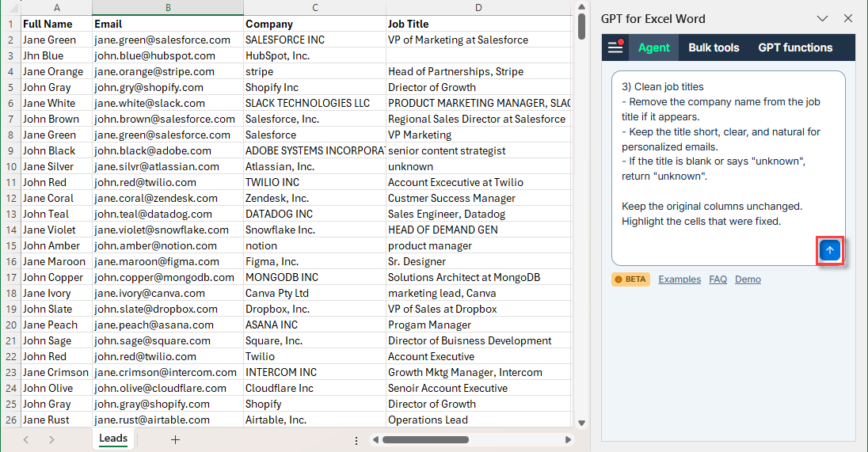Screen dimensions: 868x452
Task: Select cell Progam Manager
Action: (478, 325)
